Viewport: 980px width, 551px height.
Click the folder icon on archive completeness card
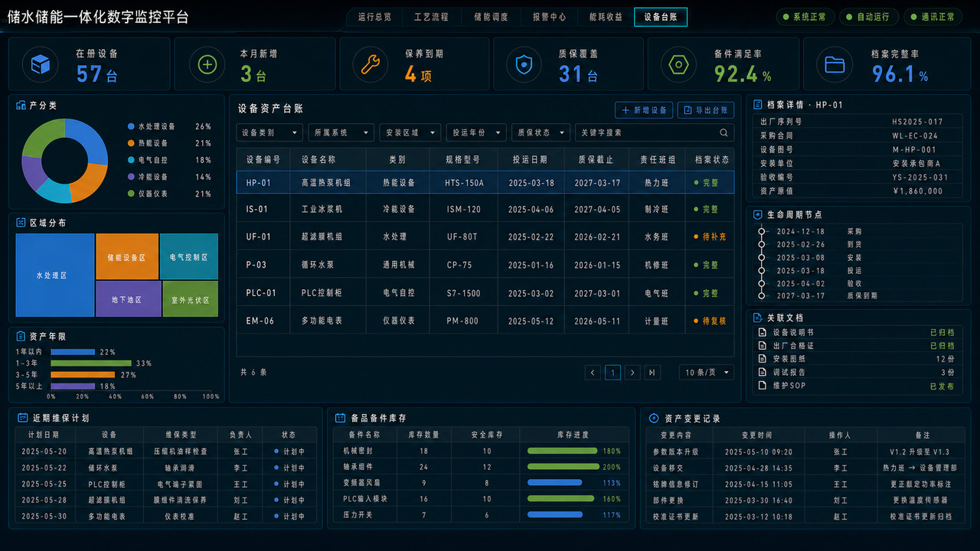click(x=835, y=64)
